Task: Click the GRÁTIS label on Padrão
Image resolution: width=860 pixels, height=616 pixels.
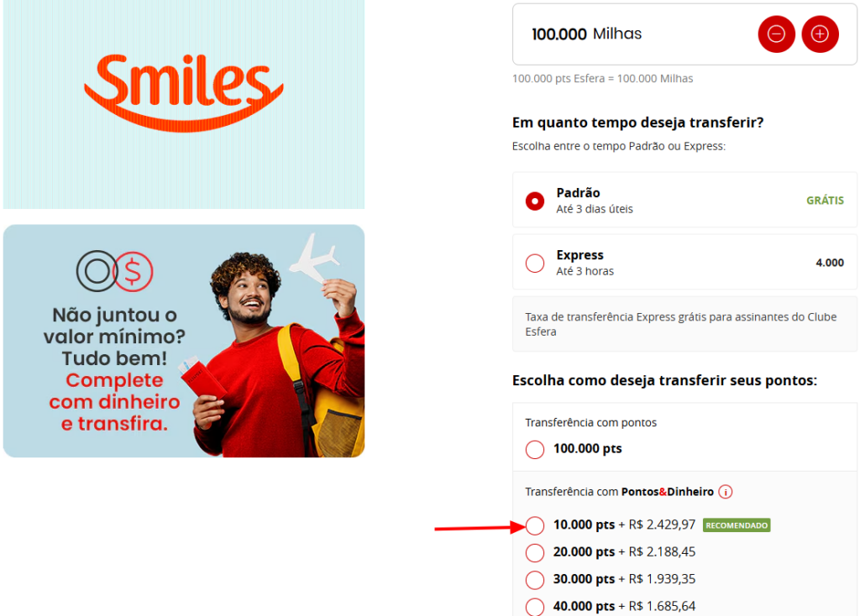Action: click(825, 201)
